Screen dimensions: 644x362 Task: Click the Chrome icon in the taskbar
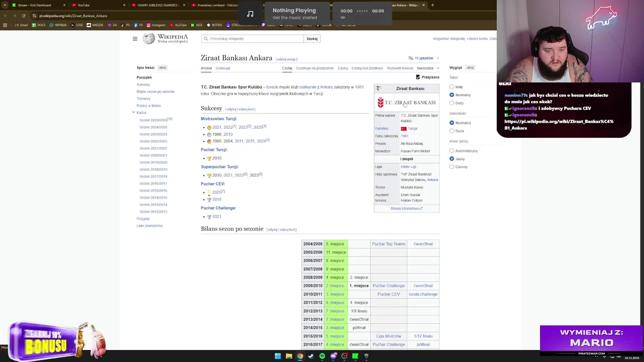pos(300,356)
